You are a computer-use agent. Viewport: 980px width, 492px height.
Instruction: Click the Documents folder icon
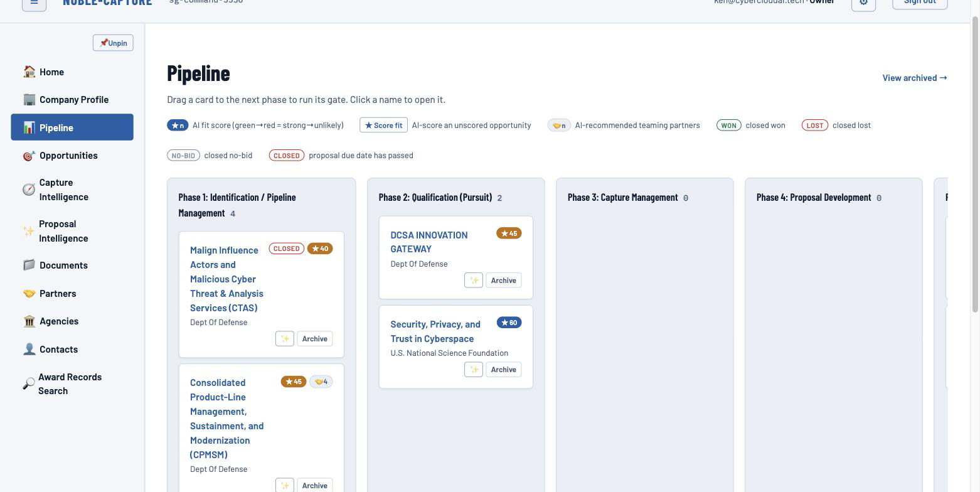pos(29,265)
